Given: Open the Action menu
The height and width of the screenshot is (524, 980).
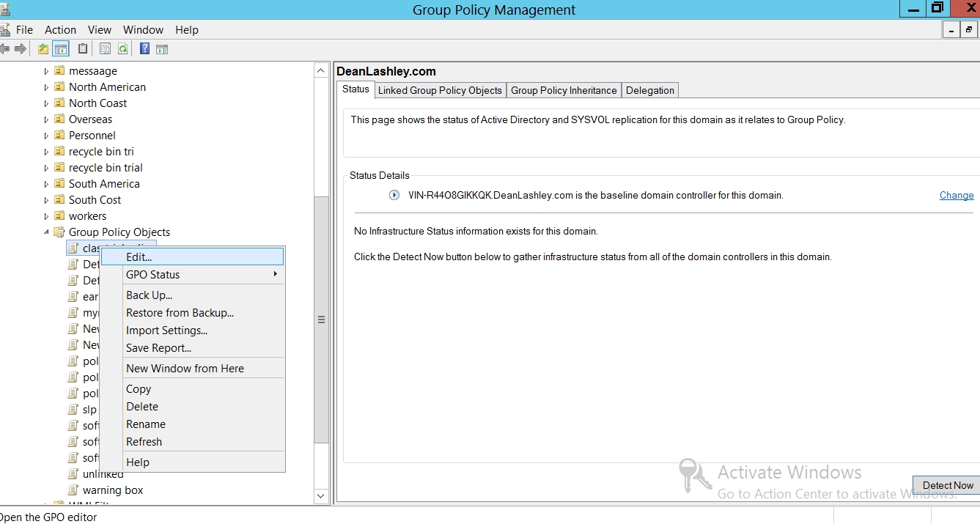Looking at the screenshot, I should (61, 30).
